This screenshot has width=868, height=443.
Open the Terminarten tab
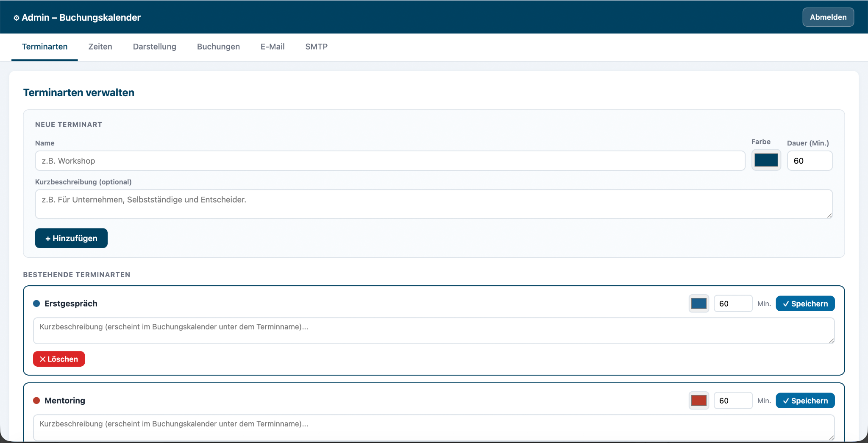[45, 47]
